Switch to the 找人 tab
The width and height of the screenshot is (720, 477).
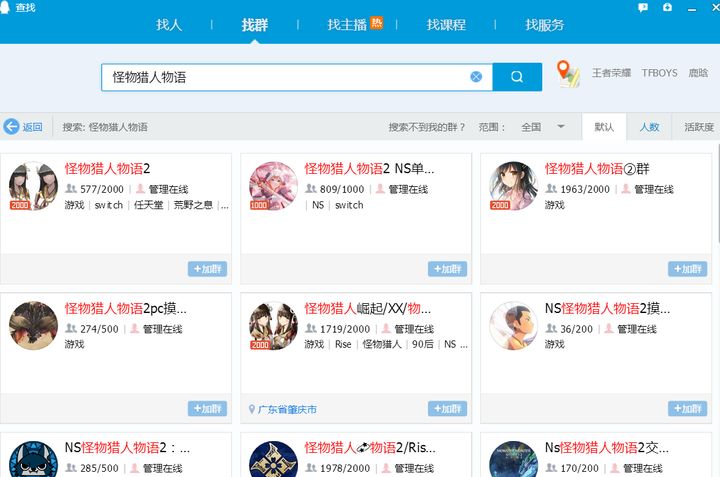pos(169,25)
